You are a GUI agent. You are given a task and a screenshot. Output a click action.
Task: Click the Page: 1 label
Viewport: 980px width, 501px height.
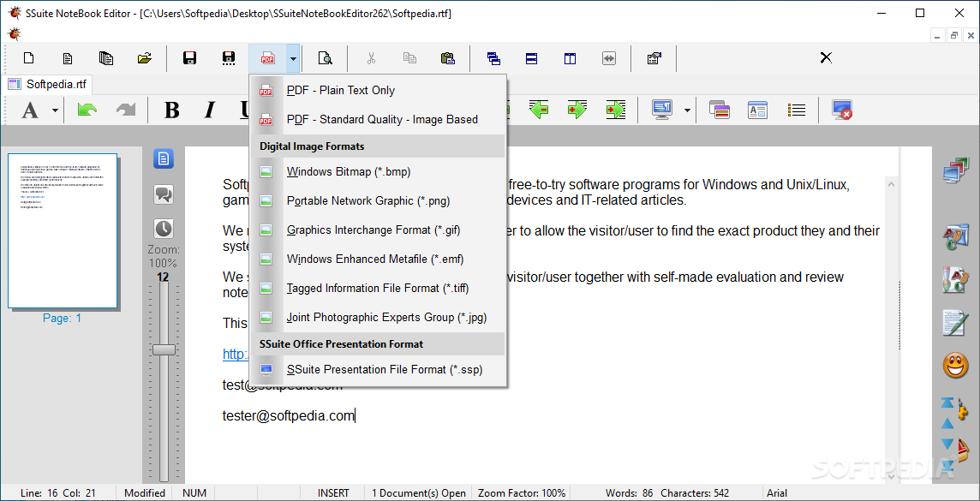pos(62,318)
